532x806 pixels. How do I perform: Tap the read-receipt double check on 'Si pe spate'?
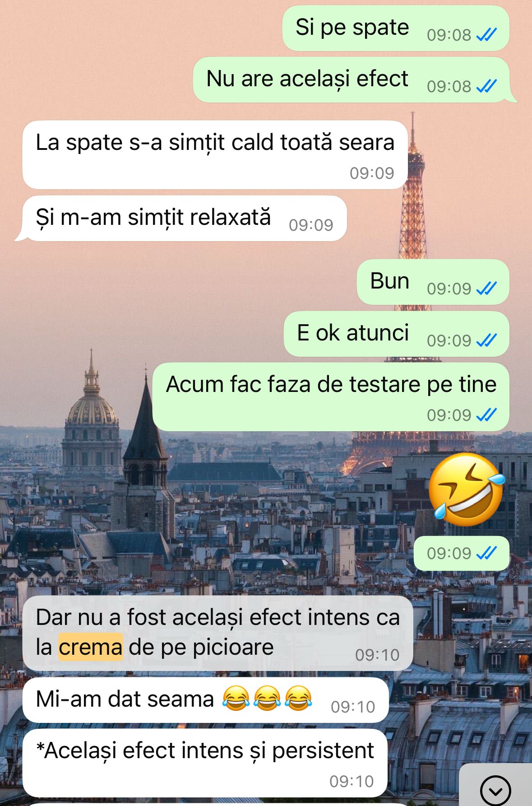[x=486, y=34]
